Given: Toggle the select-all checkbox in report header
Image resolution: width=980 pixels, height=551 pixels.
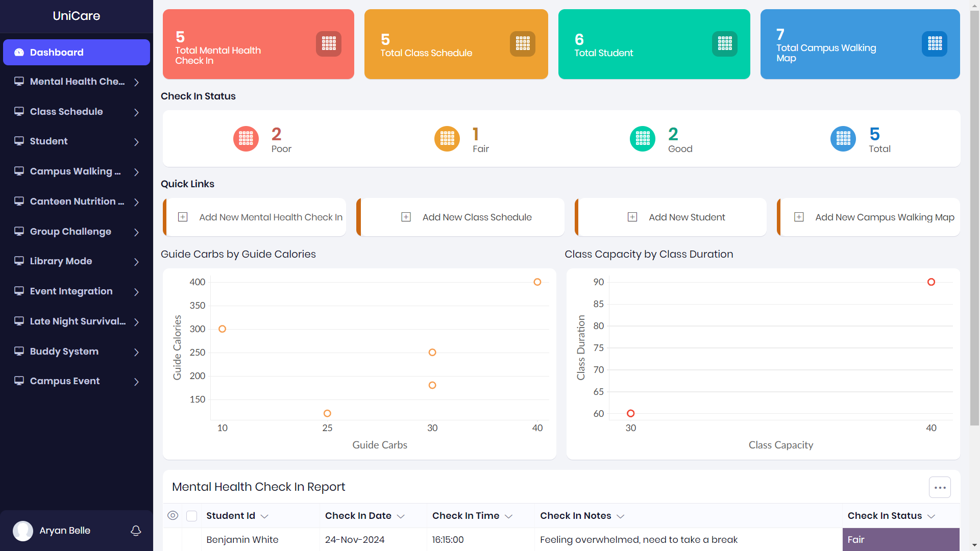Looking at the screenshot, I should coord(192,516).
